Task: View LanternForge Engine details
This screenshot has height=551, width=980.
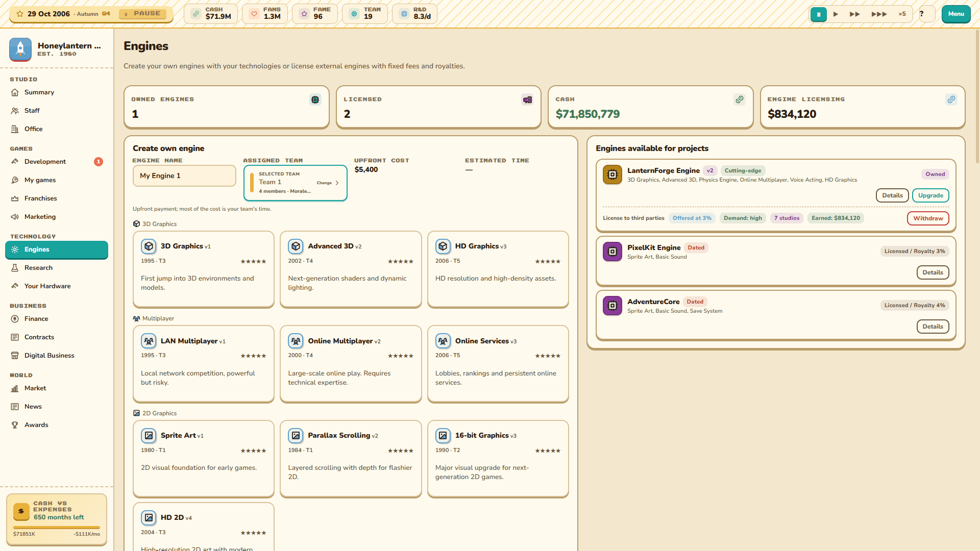Action: click(892, 195)
